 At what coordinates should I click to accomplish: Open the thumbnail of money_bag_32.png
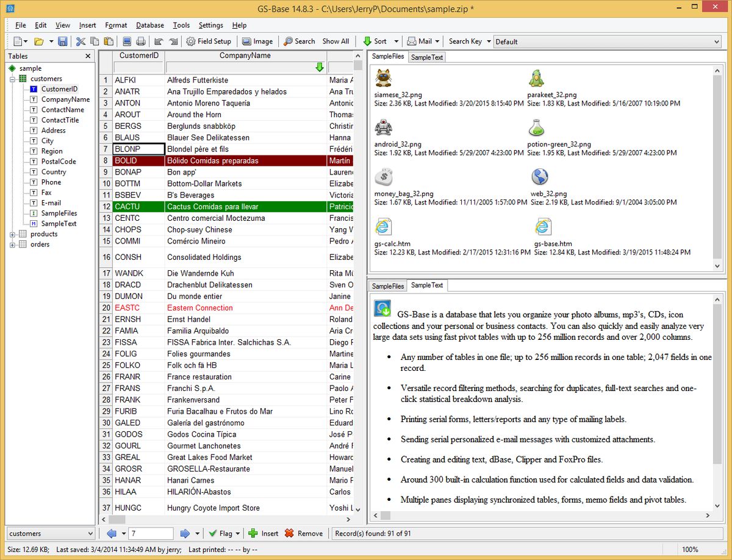pyautogui.click(x=384, y=178)
